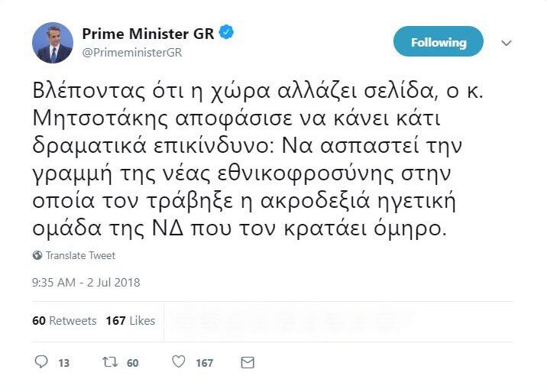
Task: Expand the tweet options chevron menu
Action: click(506, 43)
